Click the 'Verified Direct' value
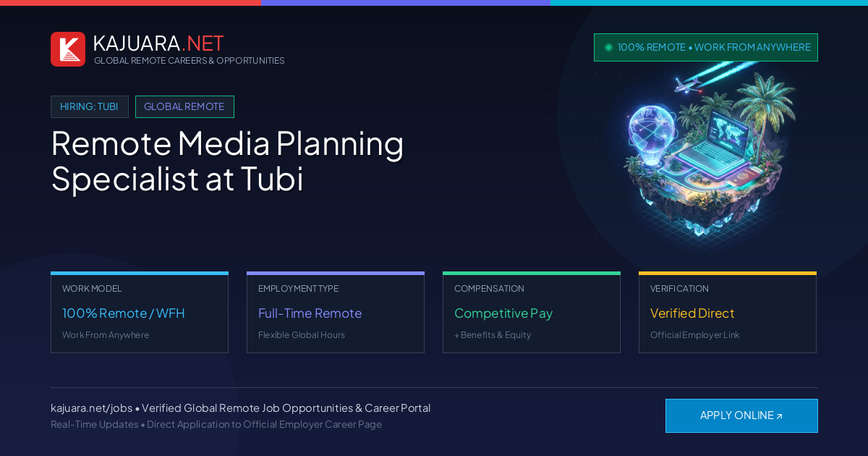This screenshot has width=868, height=456. (692, 313)
